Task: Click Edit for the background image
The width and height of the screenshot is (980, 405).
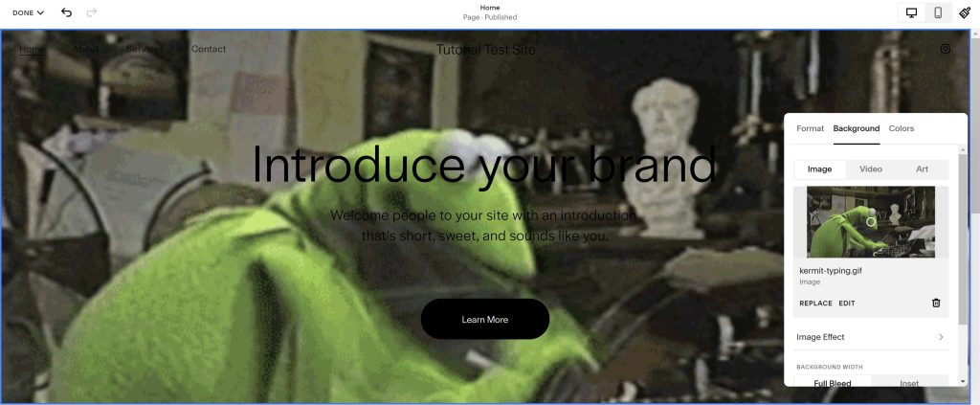Action: pyautogui.click(x=847, y=304)
